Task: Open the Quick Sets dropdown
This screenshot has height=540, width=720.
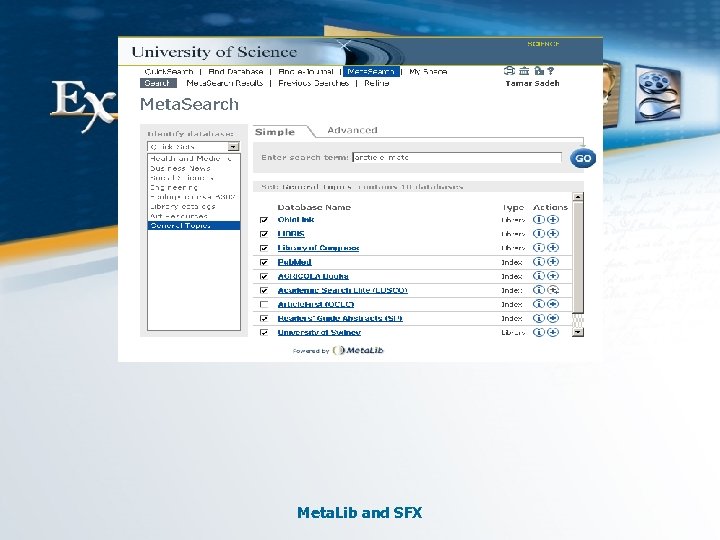Action: click(x=234, y=147)
